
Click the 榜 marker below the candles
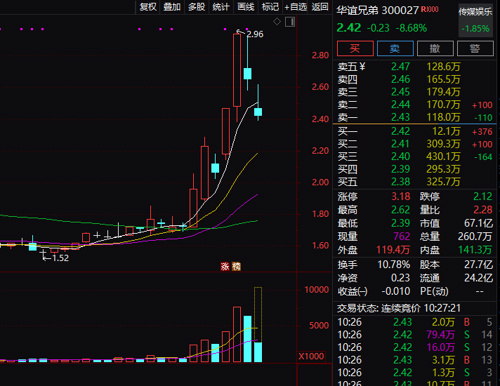point(236,266)
